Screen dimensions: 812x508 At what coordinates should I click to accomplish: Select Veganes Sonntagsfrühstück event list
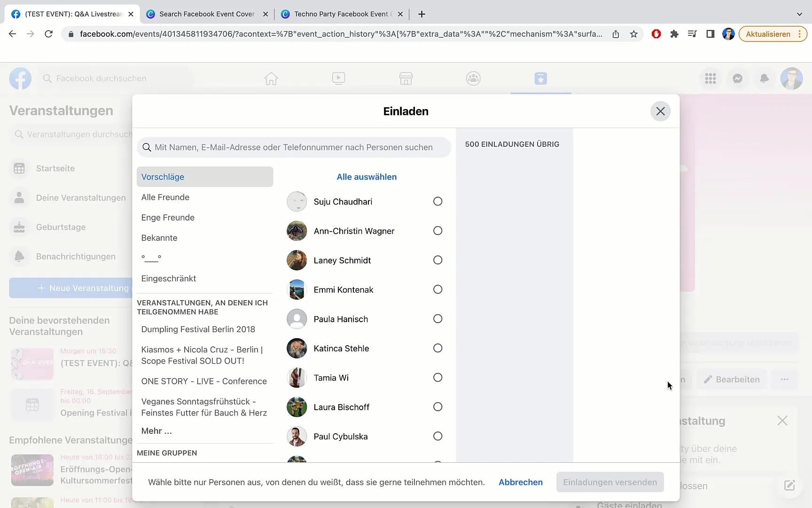(205, 407)
